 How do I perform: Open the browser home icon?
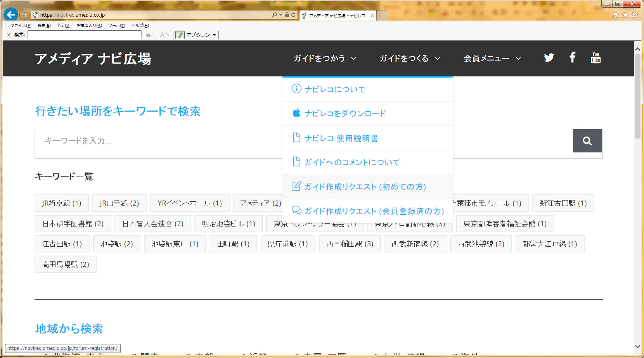point(616,15)
